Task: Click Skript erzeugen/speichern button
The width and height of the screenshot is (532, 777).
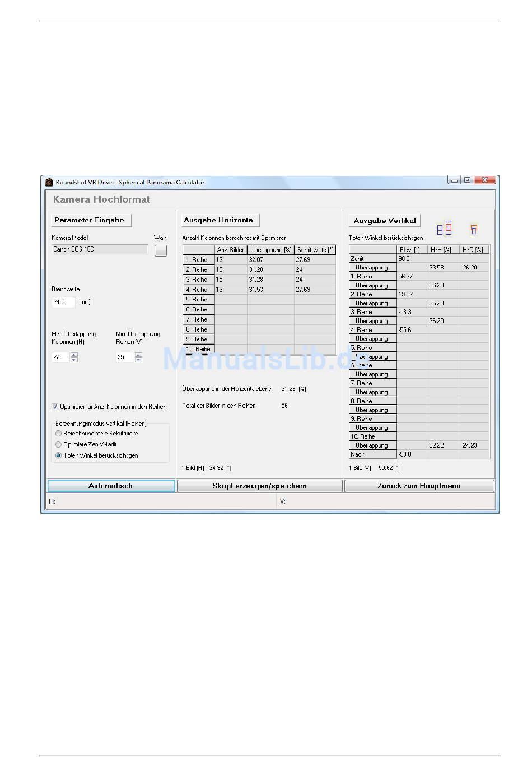Action: coord(259,486)
